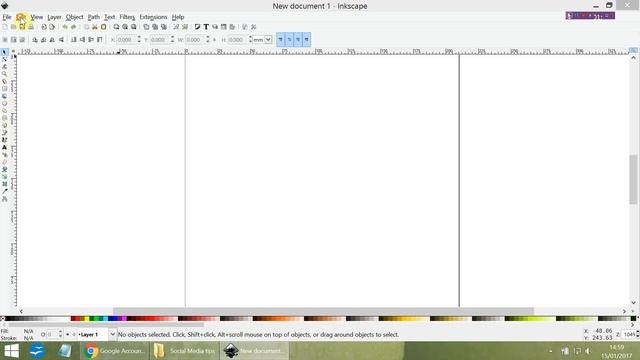
Task: Open the Filters menu
Action: (127, 17)
